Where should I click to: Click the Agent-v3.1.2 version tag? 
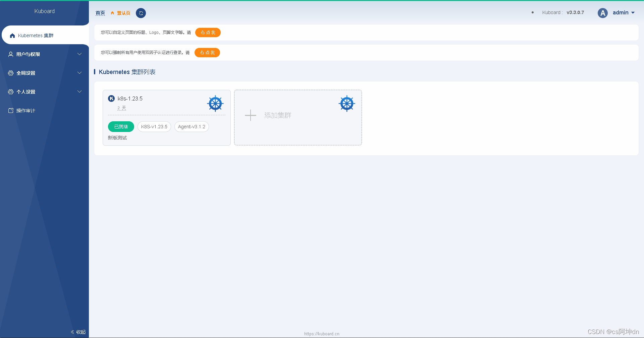(192, 127)
